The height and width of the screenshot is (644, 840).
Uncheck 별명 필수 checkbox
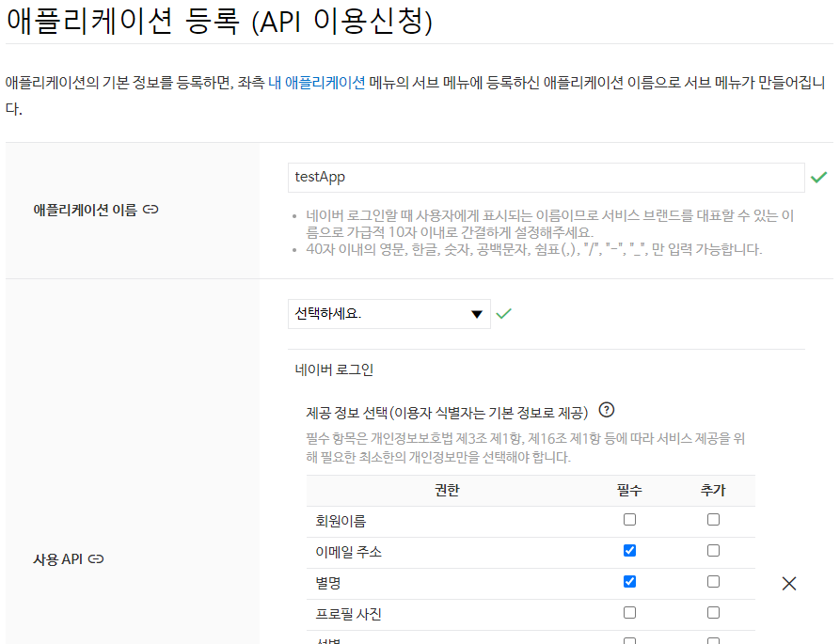pos(629,581)
